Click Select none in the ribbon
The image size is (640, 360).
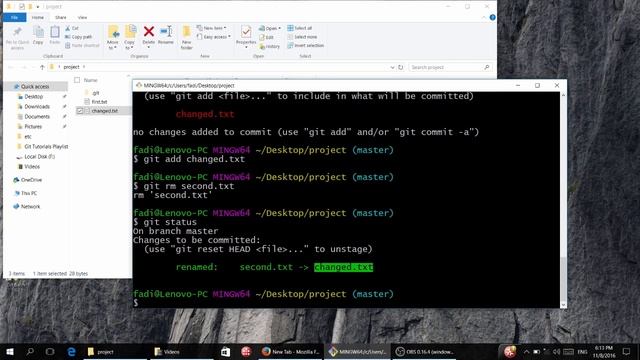click(302, 37)
